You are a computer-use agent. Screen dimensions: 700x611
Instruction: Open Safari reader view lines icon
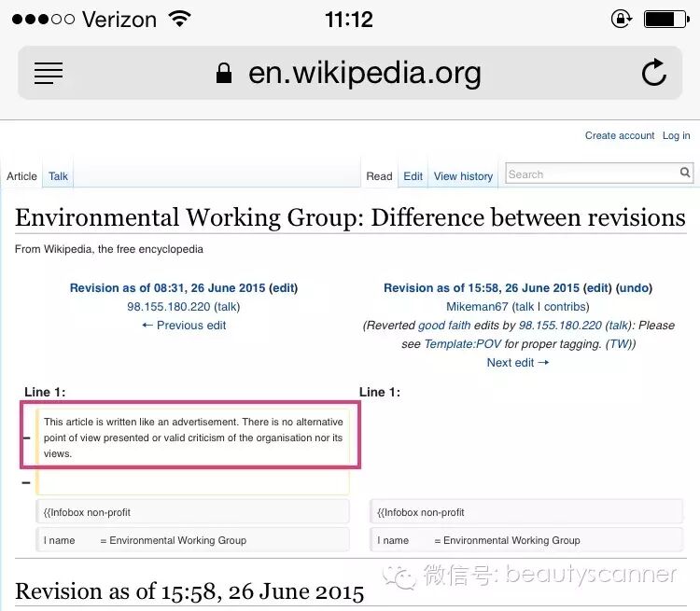point(49,73)
